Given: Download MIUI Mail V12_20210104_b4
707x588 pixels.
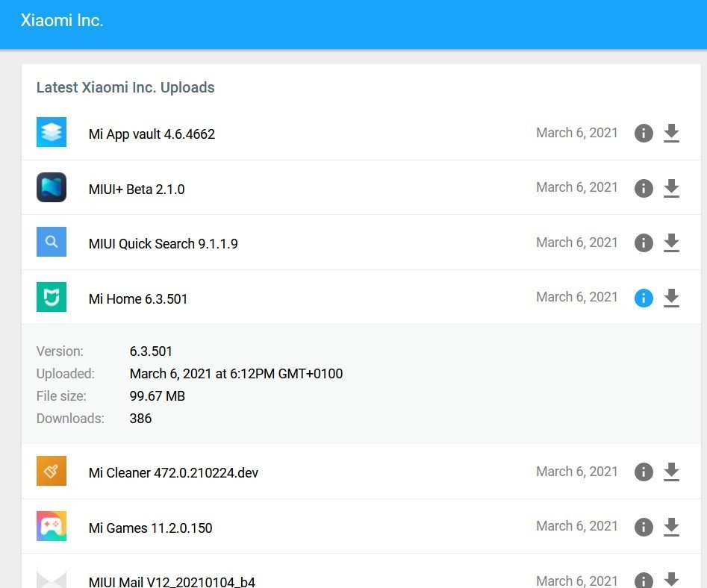Looking at the screenshot, I should tap(671, 580).
